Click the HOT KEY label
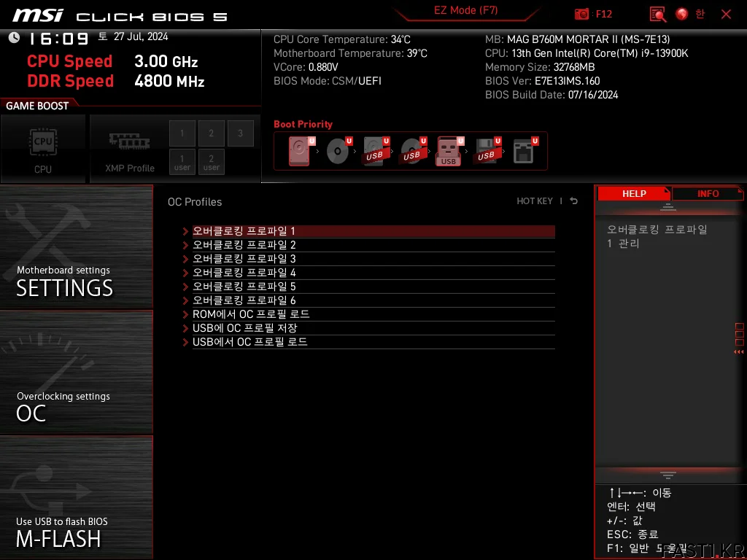747x560 pixels. pyautogui.click(x=535, y=201)
